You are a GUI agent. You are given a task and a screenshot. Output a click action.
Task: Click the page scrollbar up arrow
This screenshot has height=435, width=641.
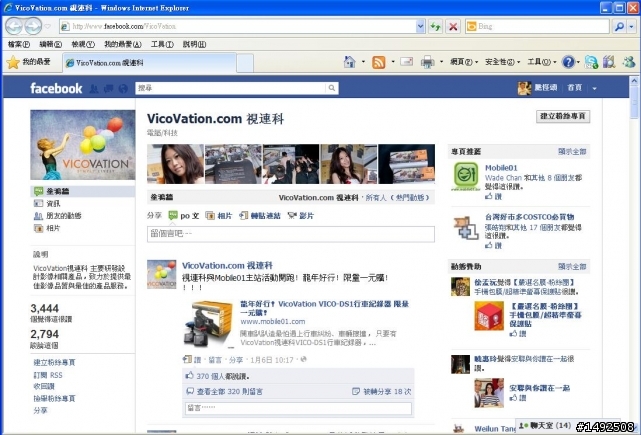634,81
